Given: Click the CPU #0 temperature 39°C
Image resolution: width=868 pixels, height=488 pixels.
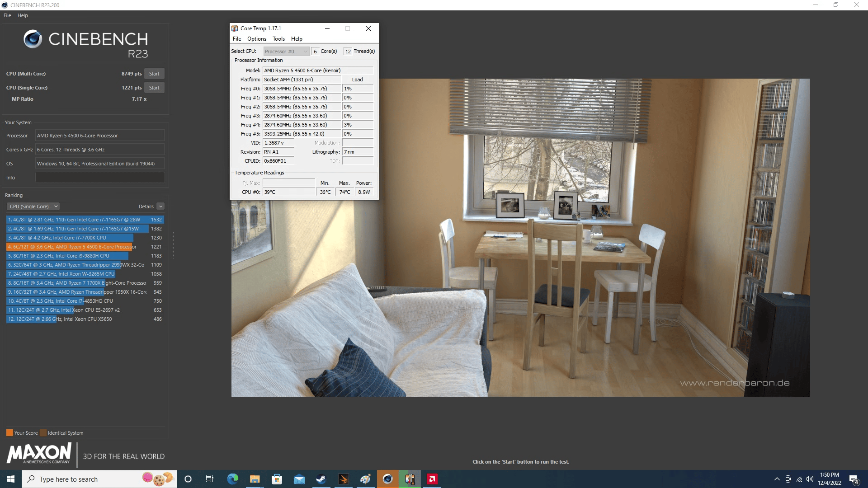Looking at the screenshot, I should (x=289, y=192).
